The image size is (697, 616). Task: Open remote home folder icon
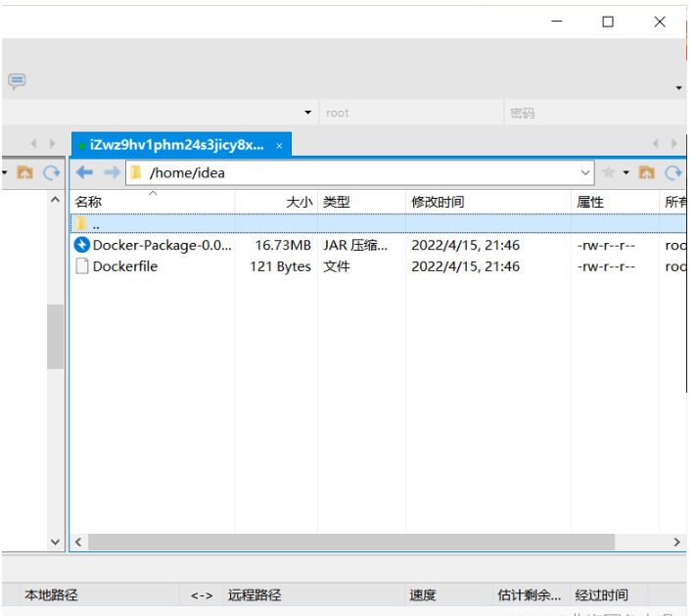pos(646,172)
